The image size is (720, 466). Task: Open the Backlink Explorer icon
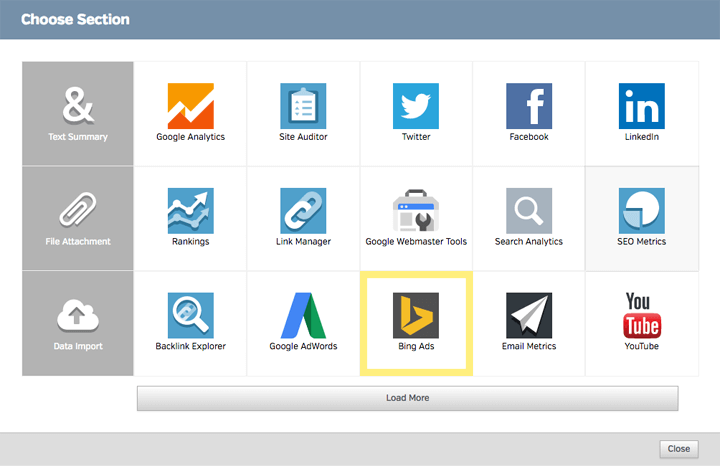[191, 315]
